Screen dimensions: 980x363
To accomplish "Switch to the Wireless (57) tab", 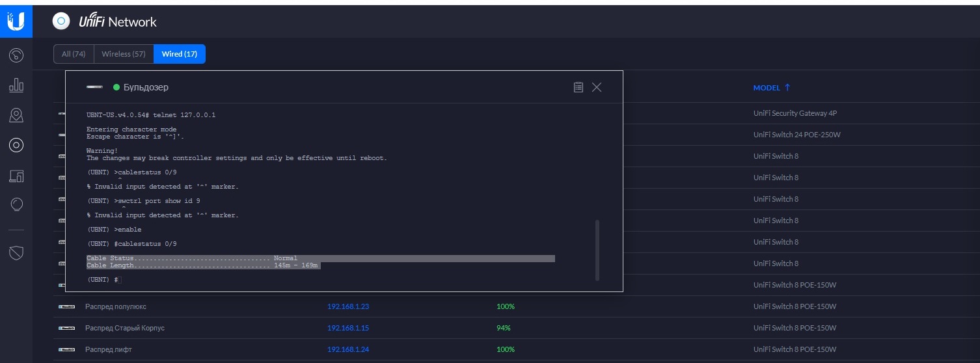I will pyautogui.click(x=124, y=54).
